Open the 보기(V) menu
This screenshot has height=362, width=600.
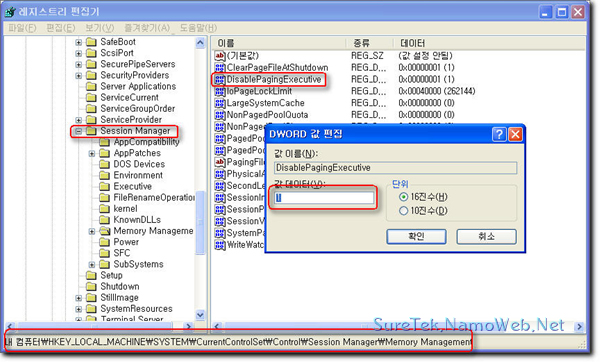[x=99, y=28]
